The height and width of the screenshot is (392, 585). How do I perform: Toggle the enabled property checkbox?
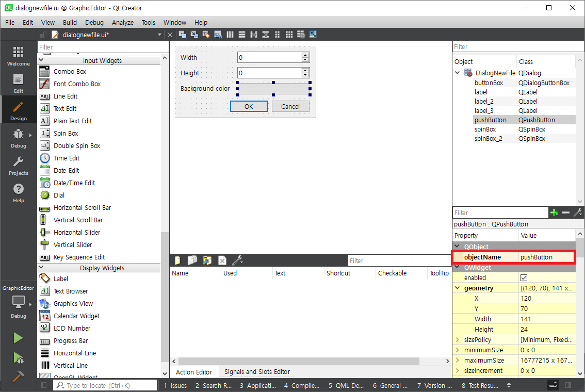tap(524, 278)
